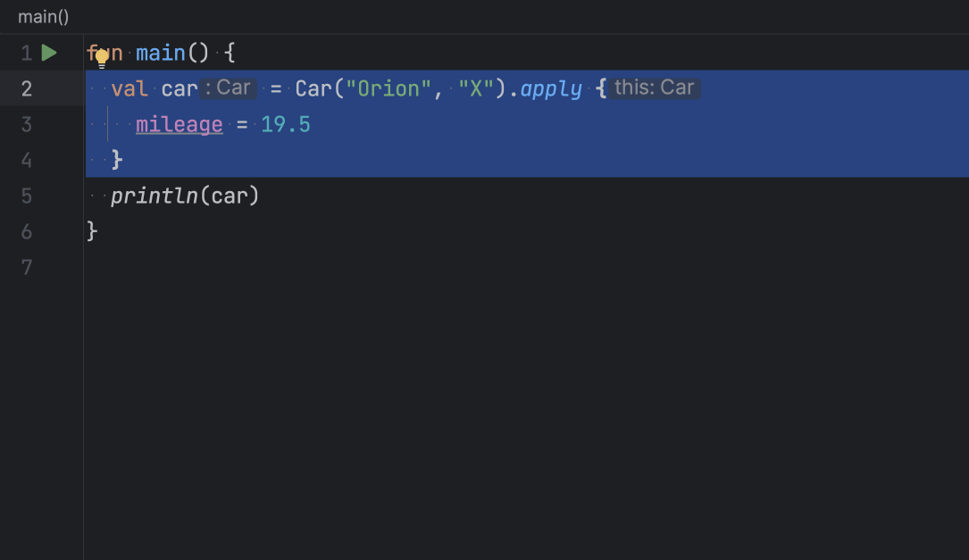
Task: Click the green Run gutter icon
Action: click(x=49, y=54)
